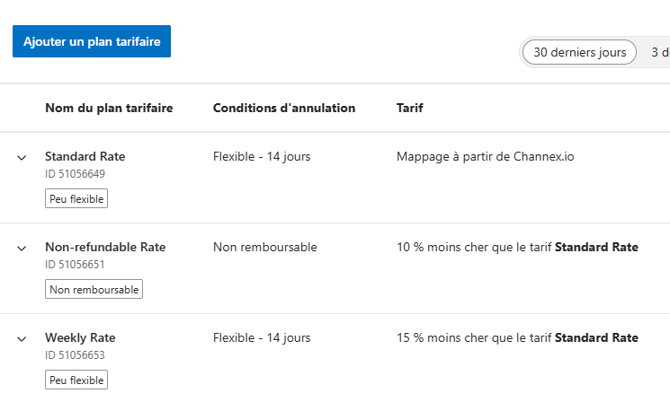Click Mappage à partir de Channex.io text
This screenshot has width=670, height=402.
coord(485,156)
